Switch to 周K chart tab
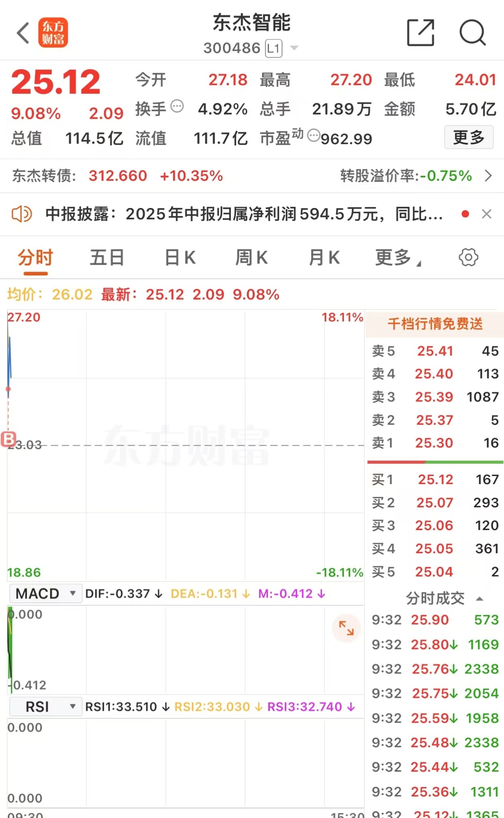504x818 pixels. tap(252, 258)
